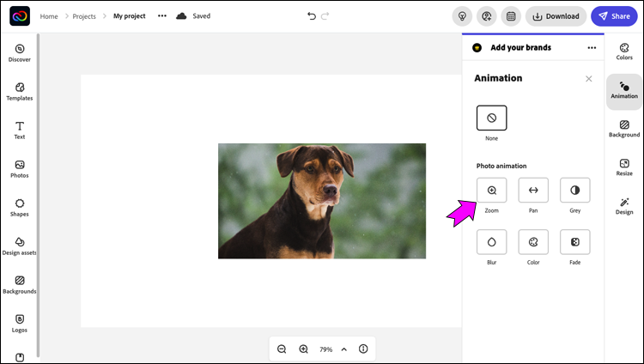Open Add your brands options menu
The width and height of the screenshot is (644, 364).
click(591, 48)
